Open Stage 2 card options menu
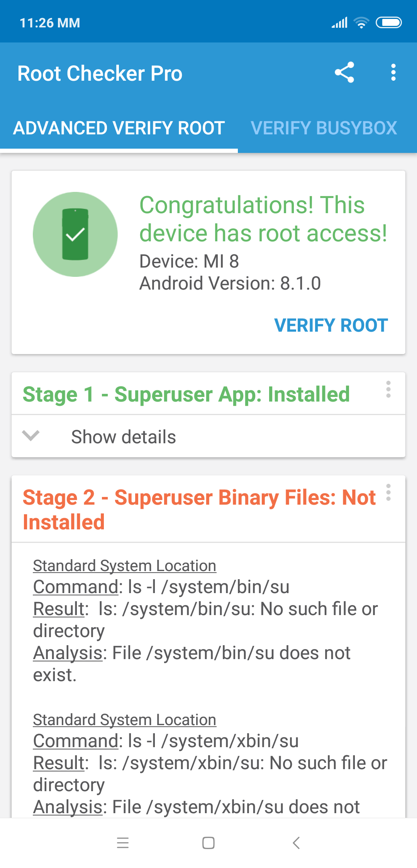 tap(388, 493)
